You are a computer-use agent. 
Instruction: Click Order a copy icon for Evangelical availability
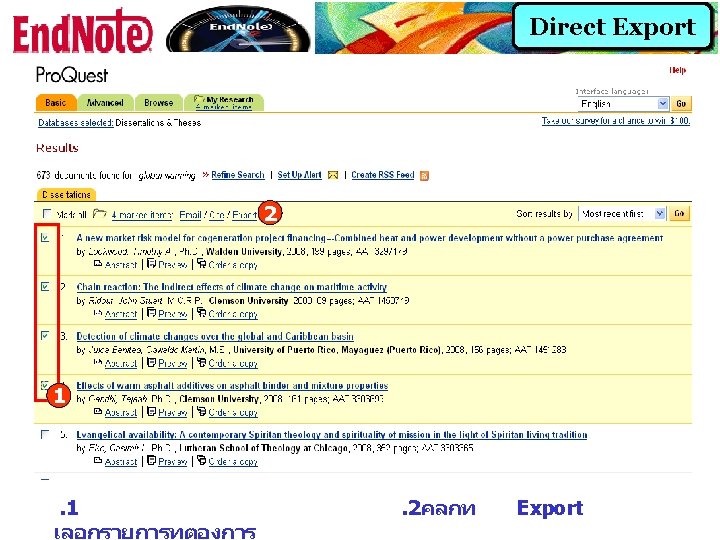201,460
